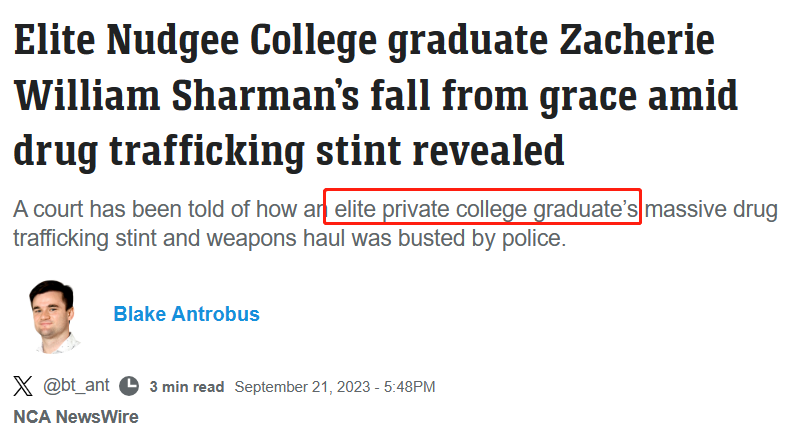Click the words 'massive drug' in summary

[x=711, y=210]
